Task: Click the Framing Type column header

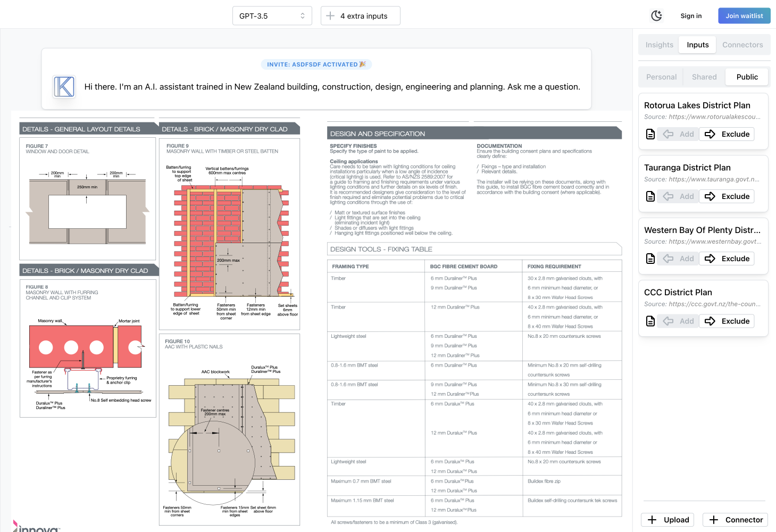Action: pos(350,267)
